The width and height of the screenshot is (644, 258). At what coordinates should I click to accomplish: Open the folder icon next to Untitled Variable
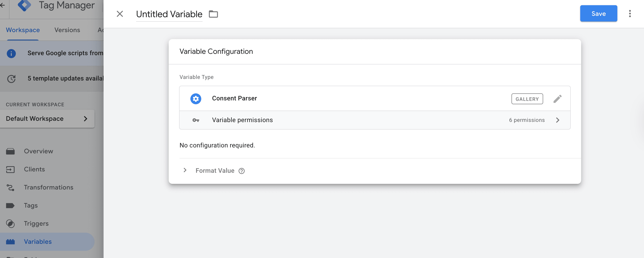coord(214,14)
